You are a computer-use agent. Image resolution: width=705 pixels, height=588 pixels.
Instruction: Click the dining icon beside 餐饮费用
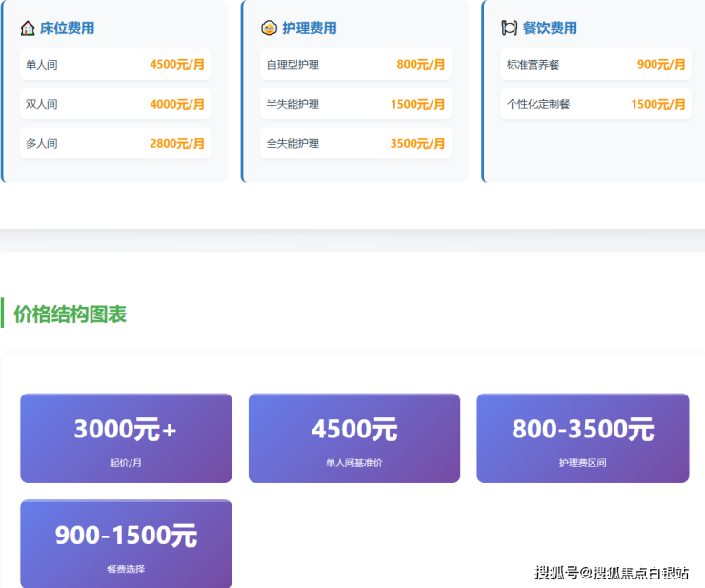[510, 29]
